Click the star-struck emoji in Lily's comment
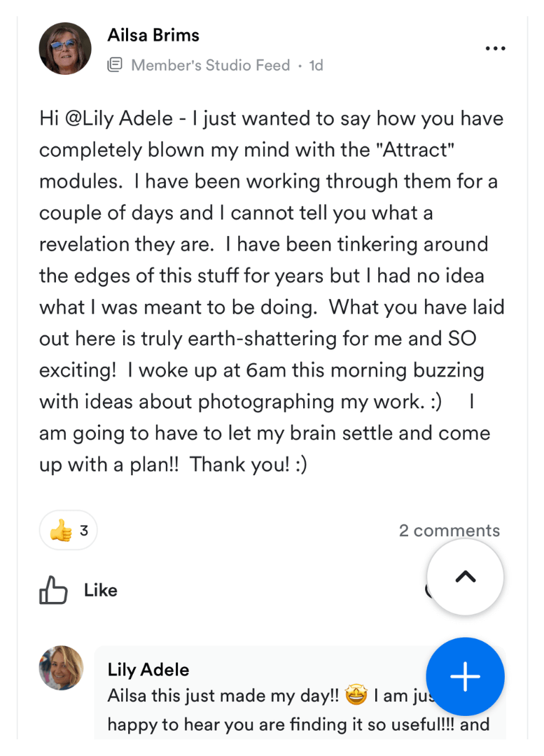This screenshot has height=756, width=544. [x=356, y=696]
